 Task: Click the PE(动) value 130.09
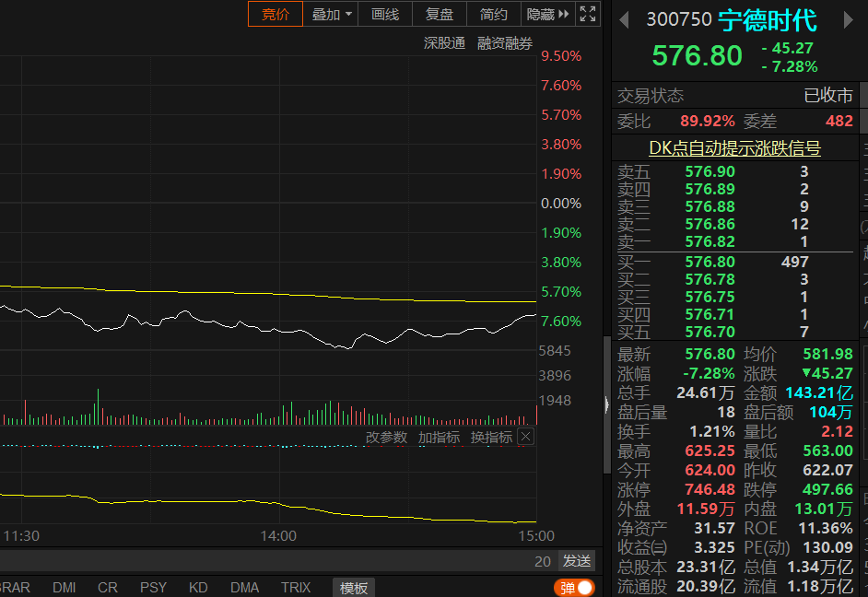click(827, 548)
